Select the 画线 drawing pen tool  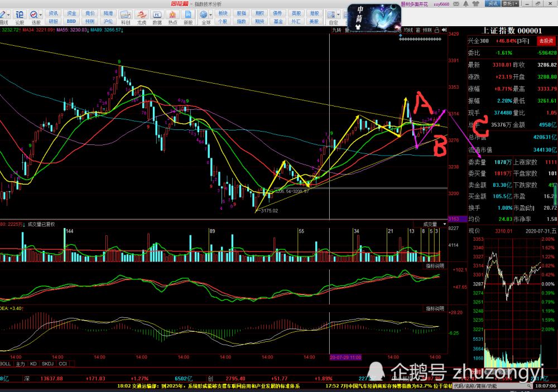[x=3, y=14]
